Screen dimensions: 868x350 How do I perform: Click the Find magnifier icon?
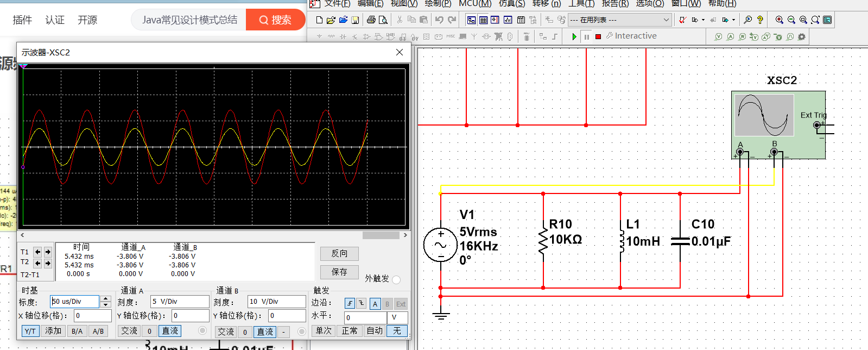pos(747,20)
